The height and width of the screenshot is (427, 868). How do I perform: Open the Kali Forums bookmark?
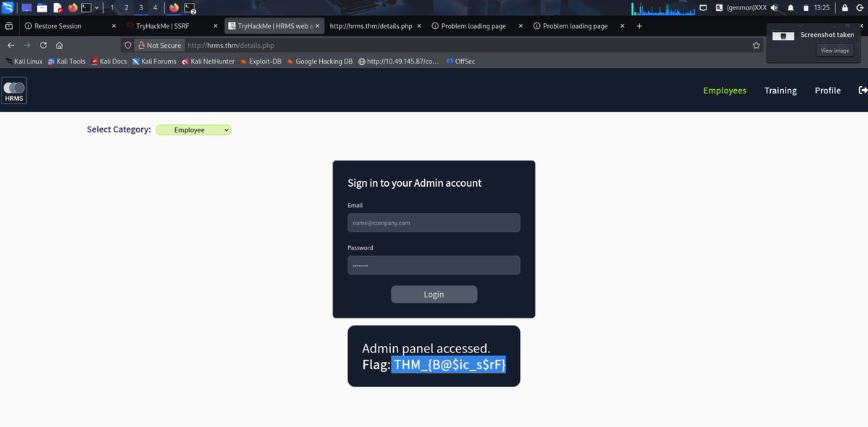tap(154, 62)
